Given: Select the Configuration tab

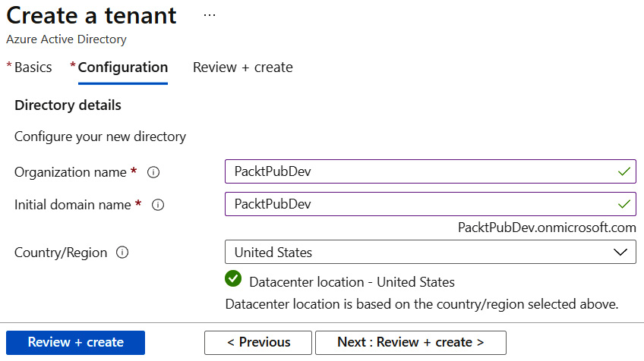Looking at the screenshot, I should pyautogui.click(x=119, y=67).
